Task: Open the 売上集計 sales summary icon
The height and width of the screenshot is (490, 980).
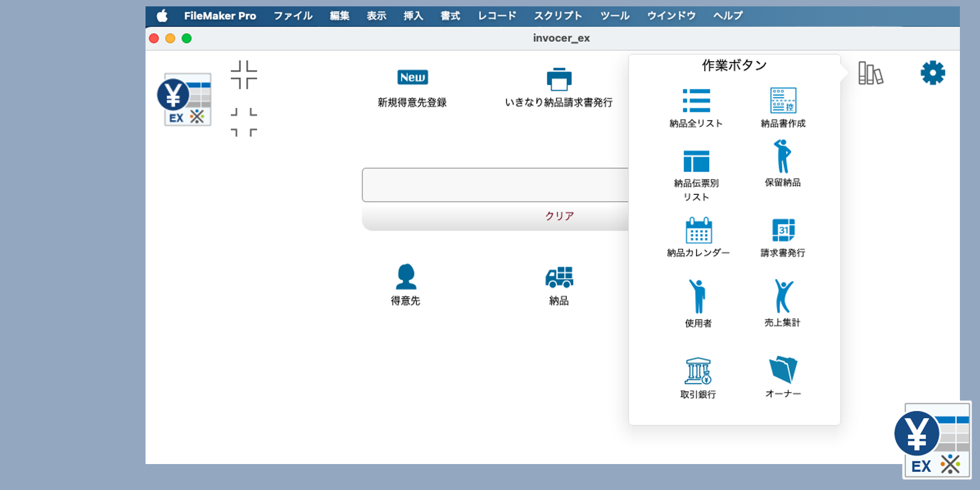Action: click(x=783, y=296)
